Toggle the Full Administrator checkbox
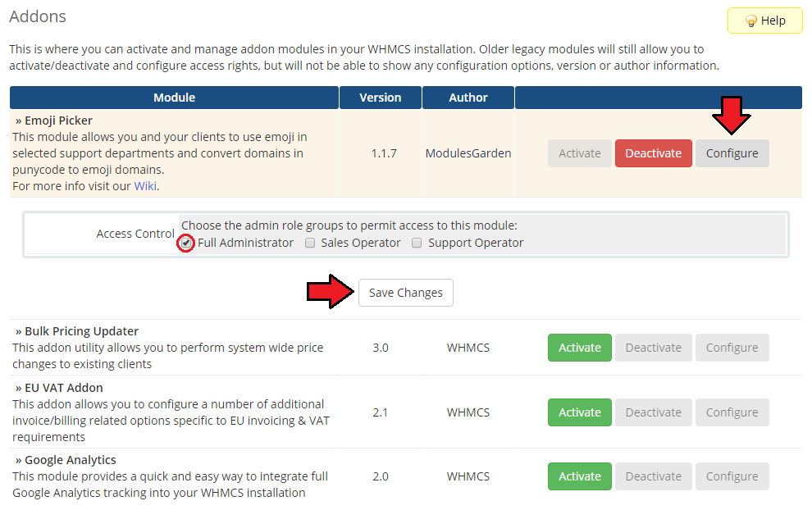The image size is (812, 510). [186, 243]
